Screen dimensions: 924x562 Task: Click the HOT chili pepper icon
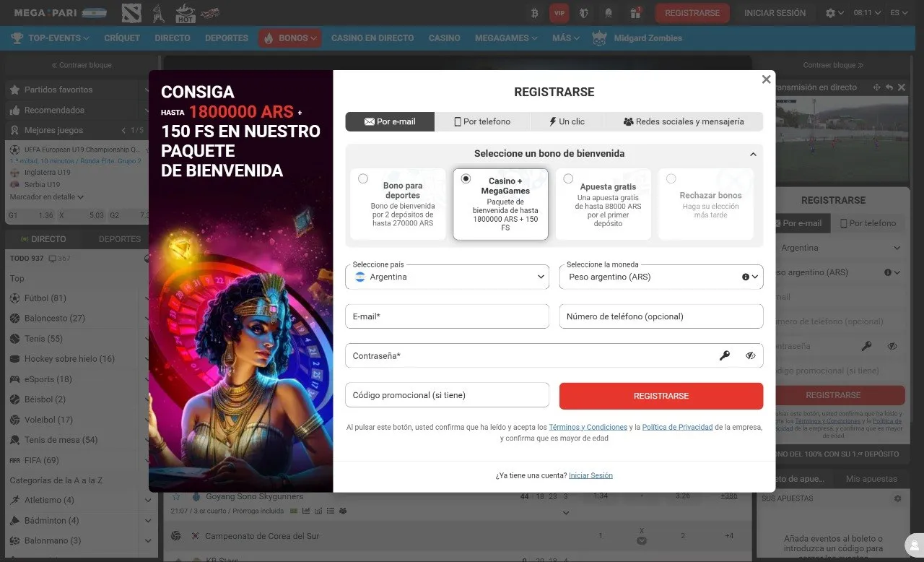[185, 12]
